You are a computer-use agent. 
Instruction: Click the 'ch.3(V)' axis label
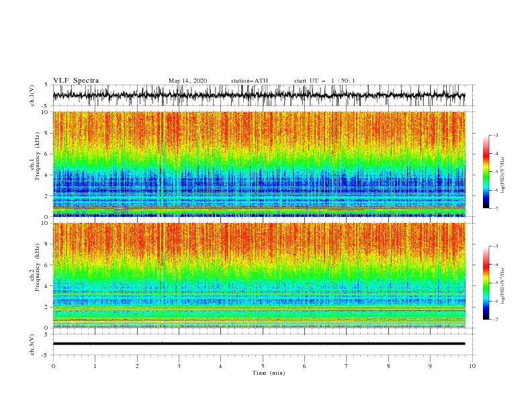coord(32,345)
